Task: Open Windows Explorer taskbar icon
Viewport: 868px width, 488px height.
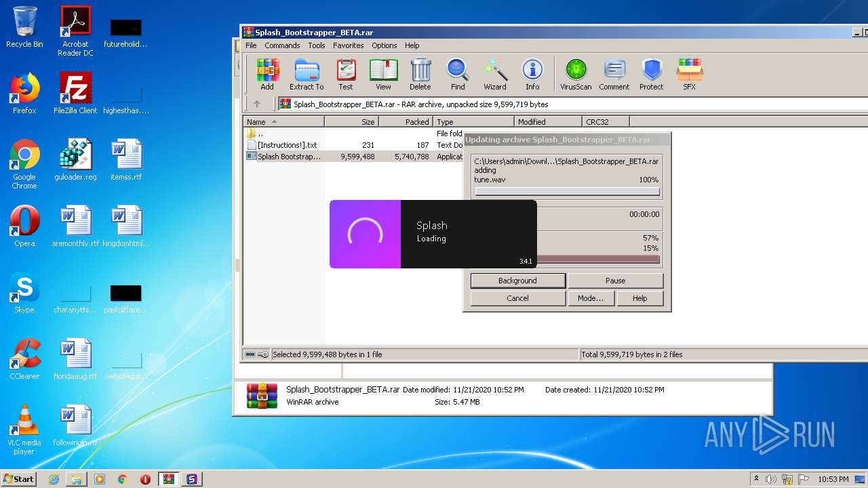Action: 77,479
